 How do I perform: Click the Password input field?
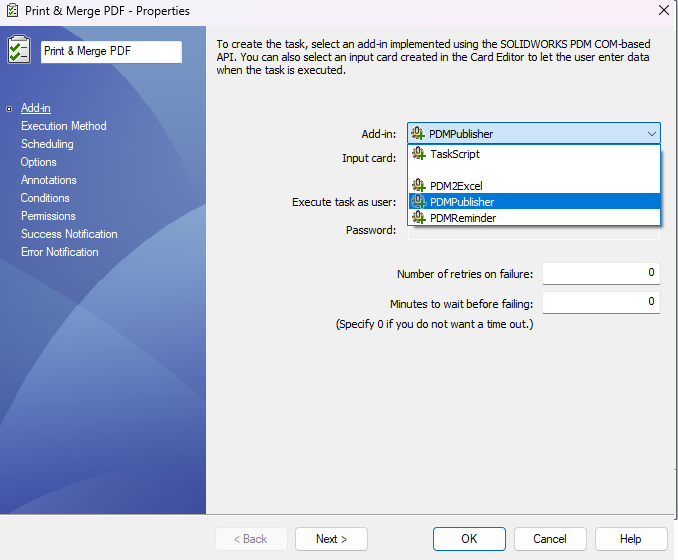click(534, 232)
